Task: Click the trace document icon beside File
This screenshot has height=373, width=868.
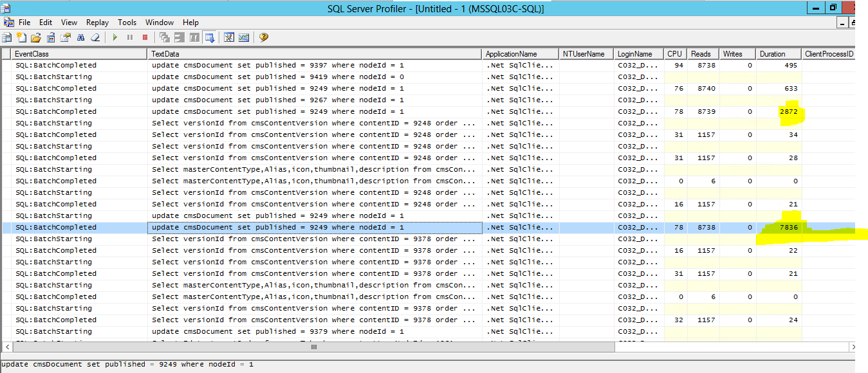Action: click(x=8, y=23)
